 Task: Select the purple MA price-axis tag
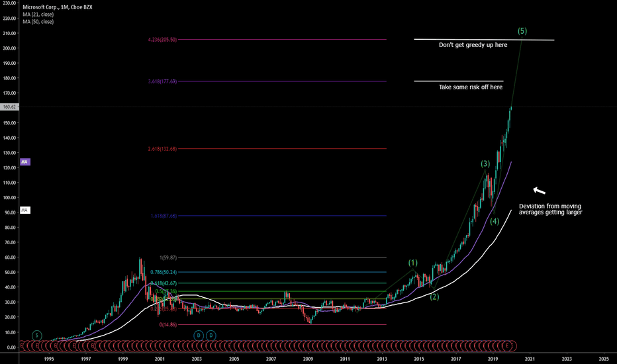[24, 161]
